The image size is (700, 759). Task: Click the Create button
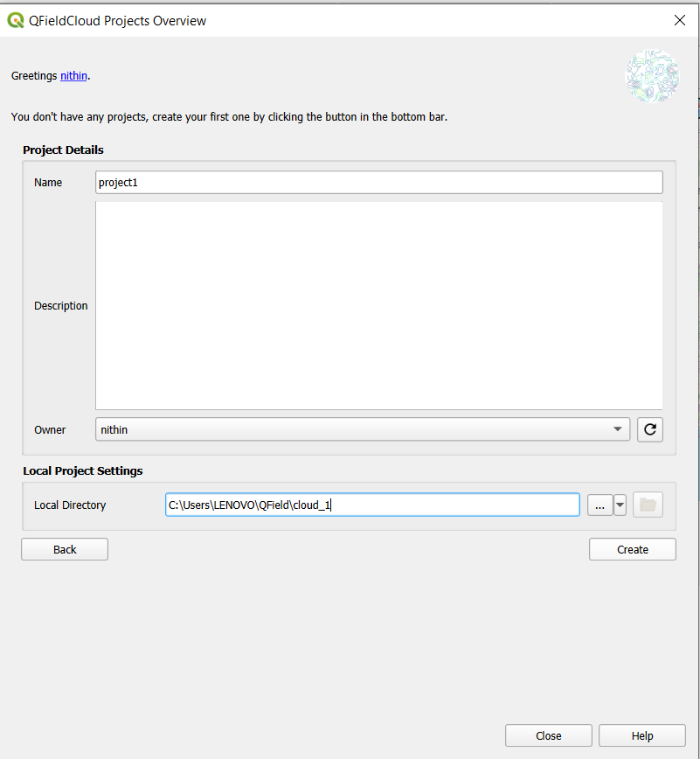point(633,549)
